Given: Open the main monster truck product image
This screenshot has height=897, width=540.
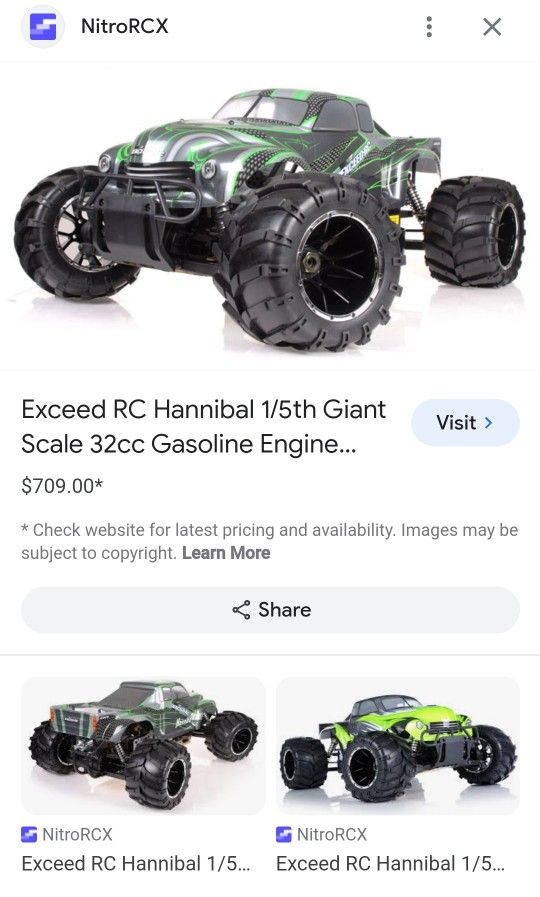Looking at the screenshot, I should [x=270, y=216].
